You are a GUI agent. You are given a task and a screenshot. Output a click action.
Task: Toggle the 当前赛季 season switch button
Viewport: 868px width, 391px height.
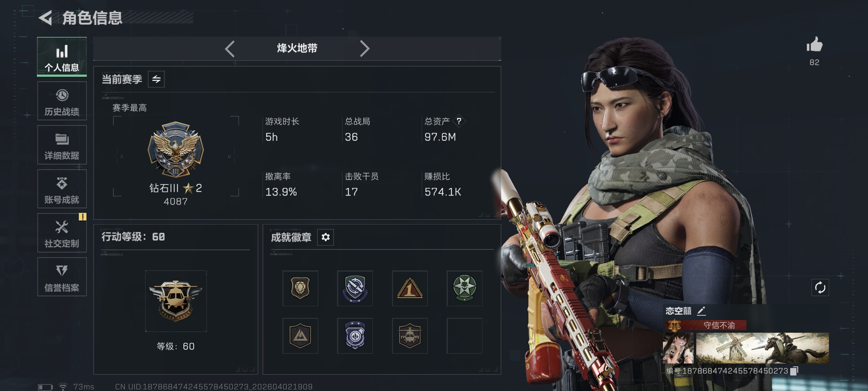[156, 79]
